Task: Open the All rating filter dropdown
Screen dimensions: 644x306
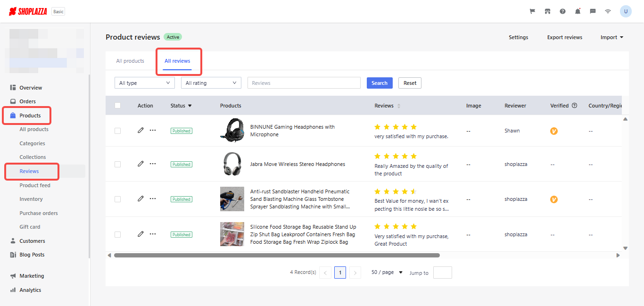Action: coord(211,83)
